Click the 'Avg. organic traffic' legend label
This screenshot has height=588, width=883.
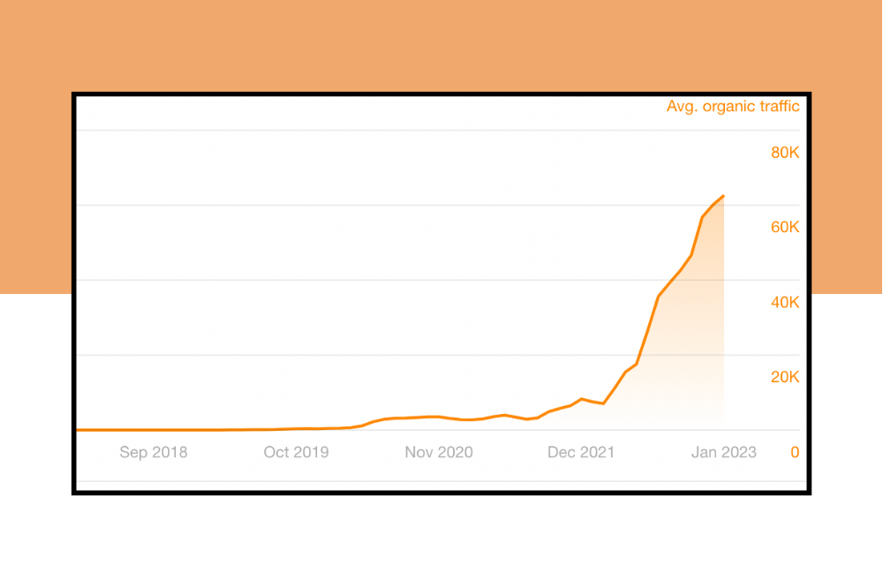click(x=733, y=107)
